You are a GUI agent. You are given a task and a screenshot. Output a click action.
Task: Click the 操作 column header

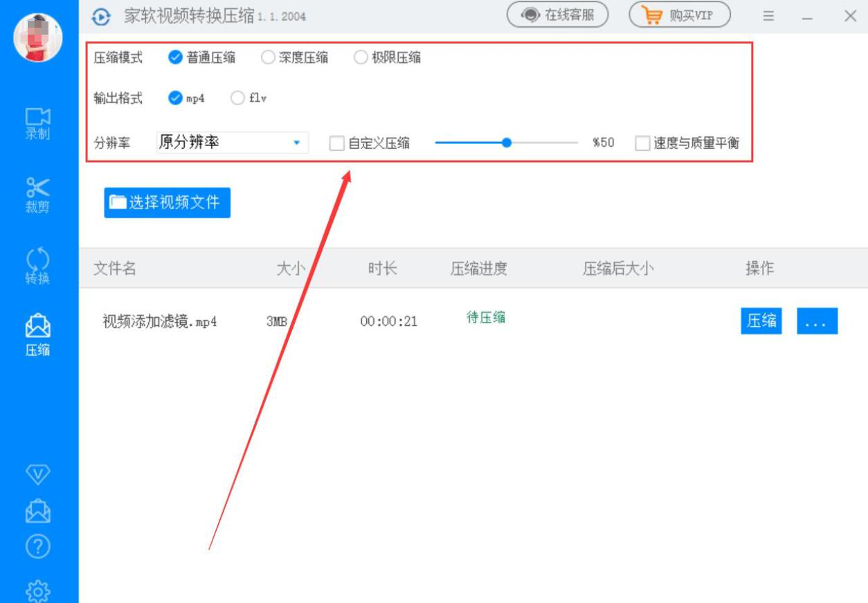tap(759, 269)
